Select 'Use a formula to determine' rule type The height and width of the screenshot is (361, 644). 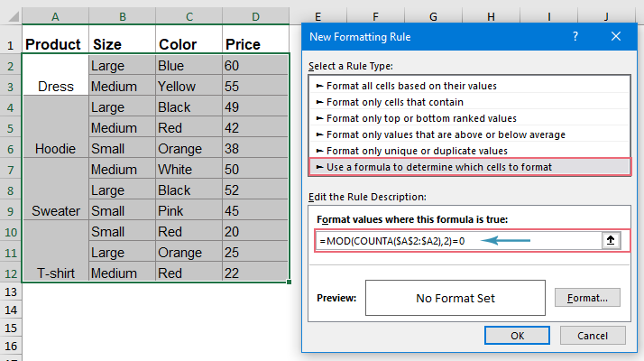pos(433,167)
